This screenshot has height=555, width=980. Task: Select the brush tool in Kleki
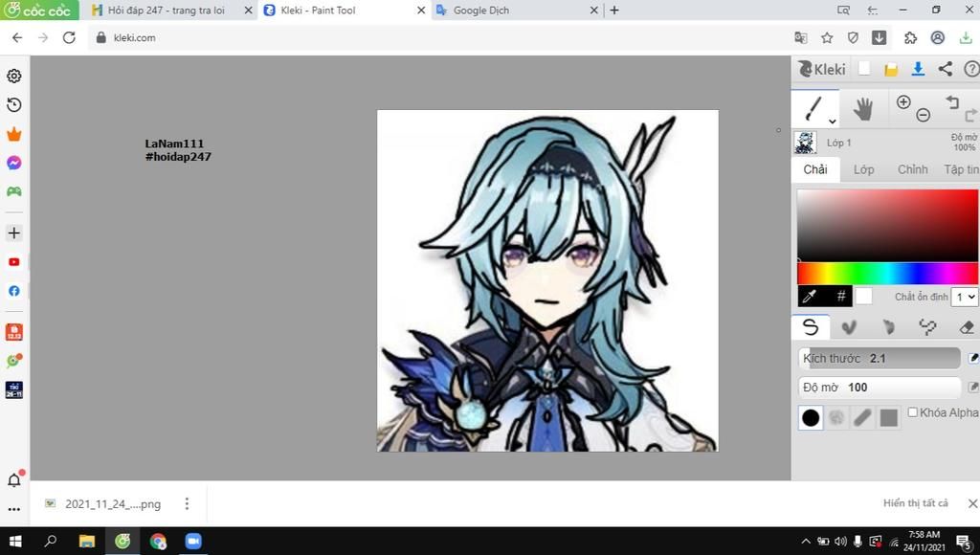pyautogui.click(x=815, y=109)
